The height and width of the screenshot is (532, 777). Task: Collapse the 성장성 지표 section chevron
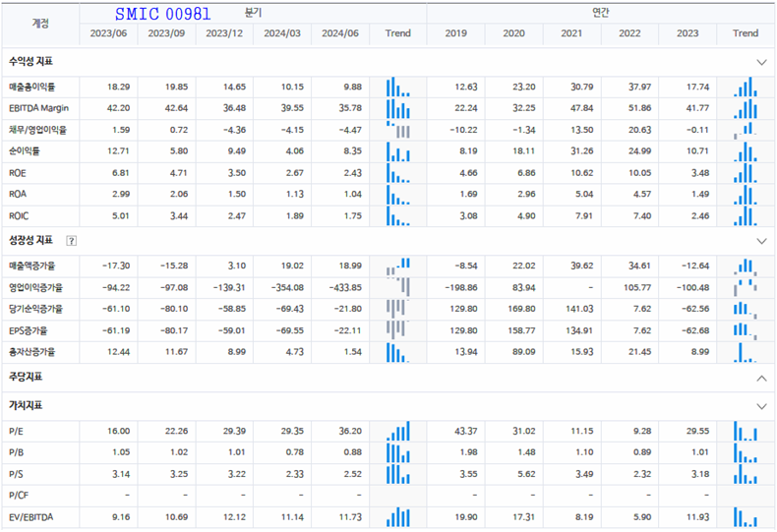tap(760, 240)
